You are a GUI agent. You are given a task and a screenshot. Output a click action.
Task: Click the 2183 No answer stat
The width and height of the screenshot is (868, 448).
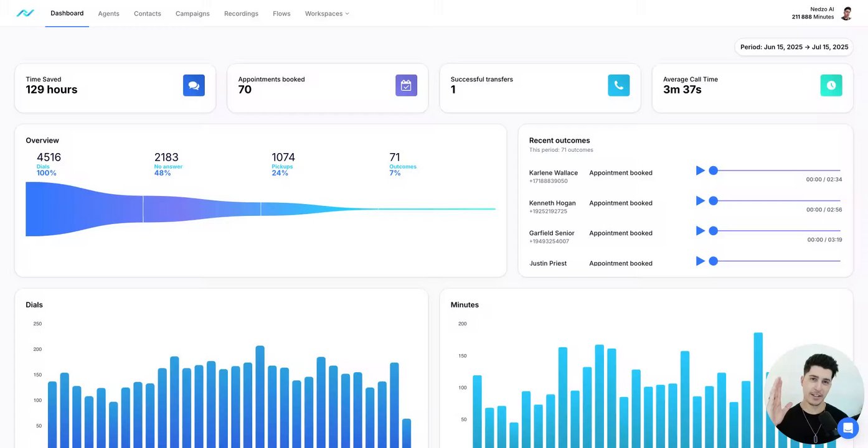[x=168, y=164]
